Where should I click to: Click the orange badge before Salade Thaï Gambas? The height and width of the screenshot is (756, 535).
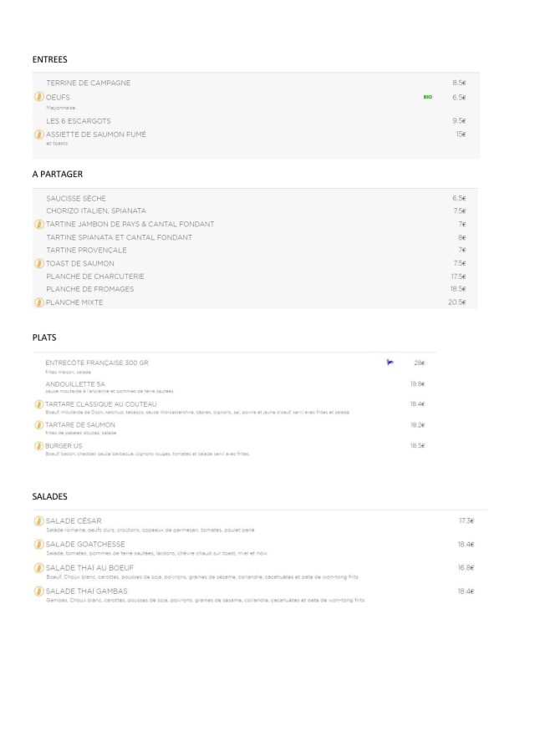pos(38,591)
